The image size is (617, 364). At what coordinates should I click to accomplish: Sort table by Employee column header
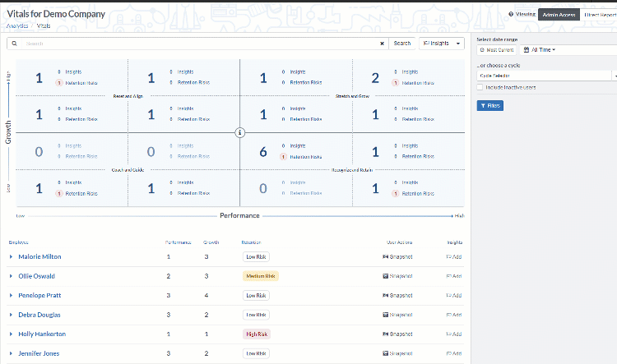point(18,242)
